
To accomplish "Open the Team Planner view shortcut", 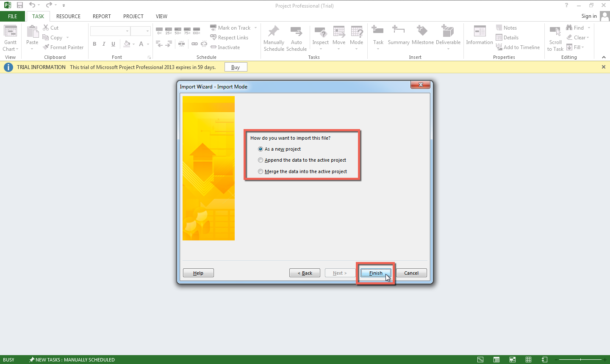I will (x=512, y=359).
